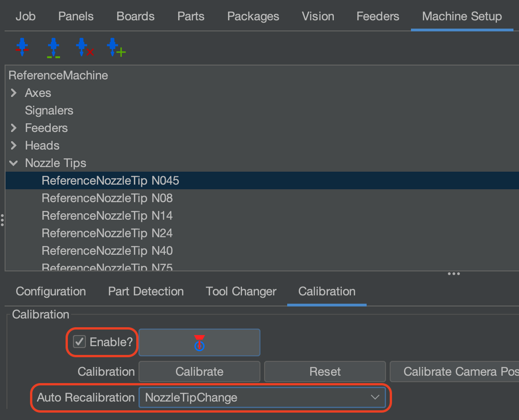Click the load nozzle tip icon
Viewport: 519px width, 420px height.
point(53,47)
